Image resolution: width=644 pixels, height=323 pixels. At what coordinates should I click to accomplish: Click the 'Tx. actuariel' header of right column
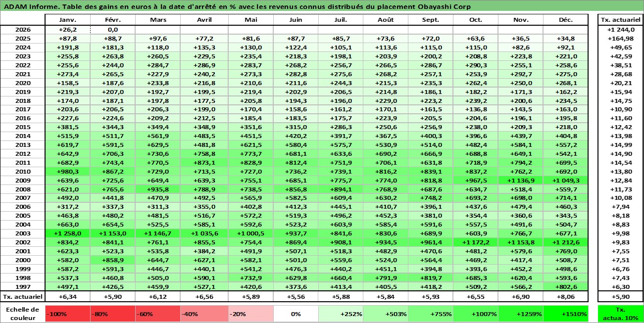(620, 20)
